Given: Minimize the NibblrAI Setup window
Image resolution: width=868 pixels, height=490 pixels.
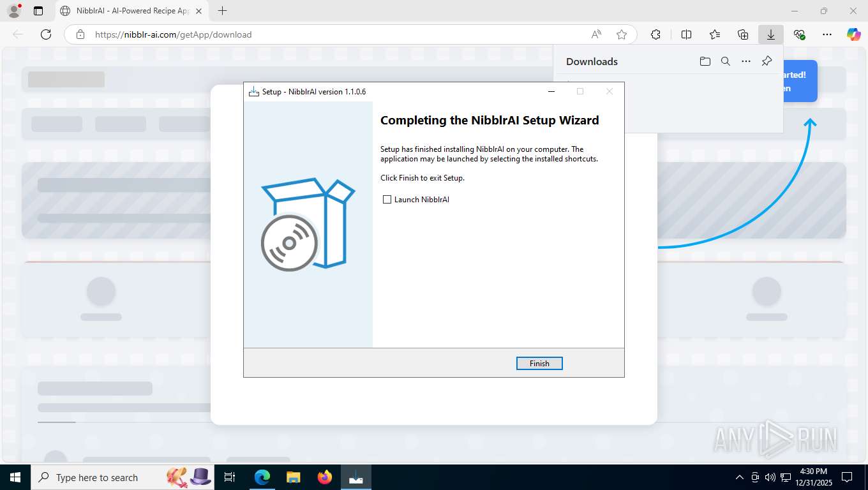Looking at the screenshot, I should (551, 91).
